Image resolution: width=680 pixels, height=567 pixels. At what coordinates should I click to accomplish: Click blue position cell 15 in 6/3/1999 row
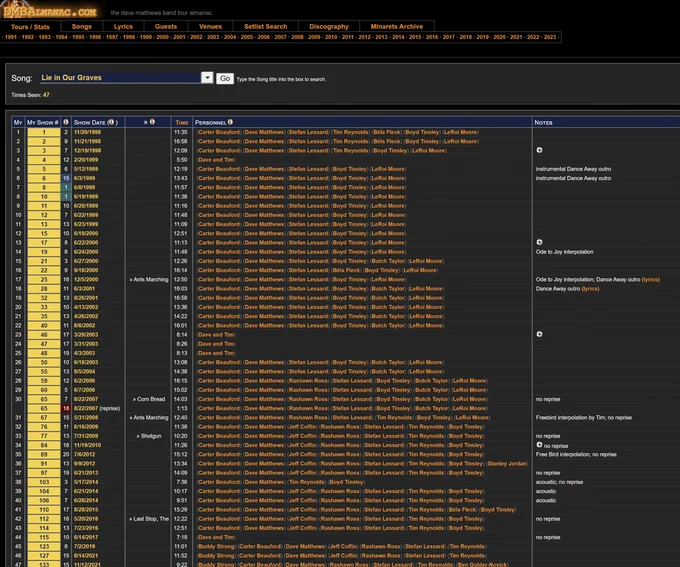[x=66, y=178]
